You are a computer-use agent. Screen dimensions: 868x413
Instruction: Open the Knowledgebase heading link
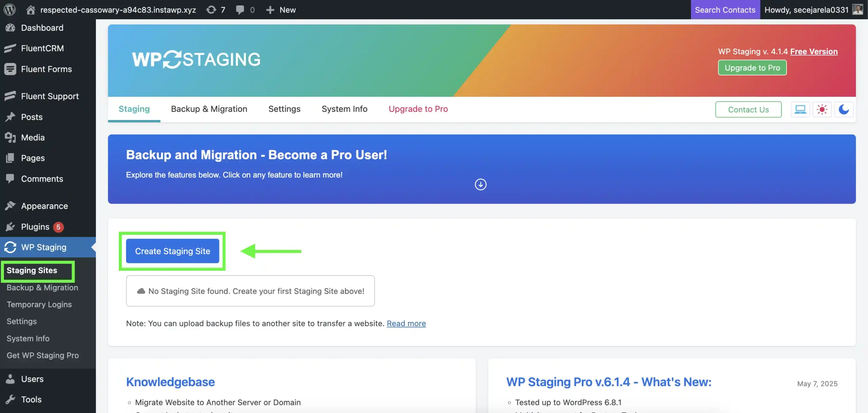(170, 382)
